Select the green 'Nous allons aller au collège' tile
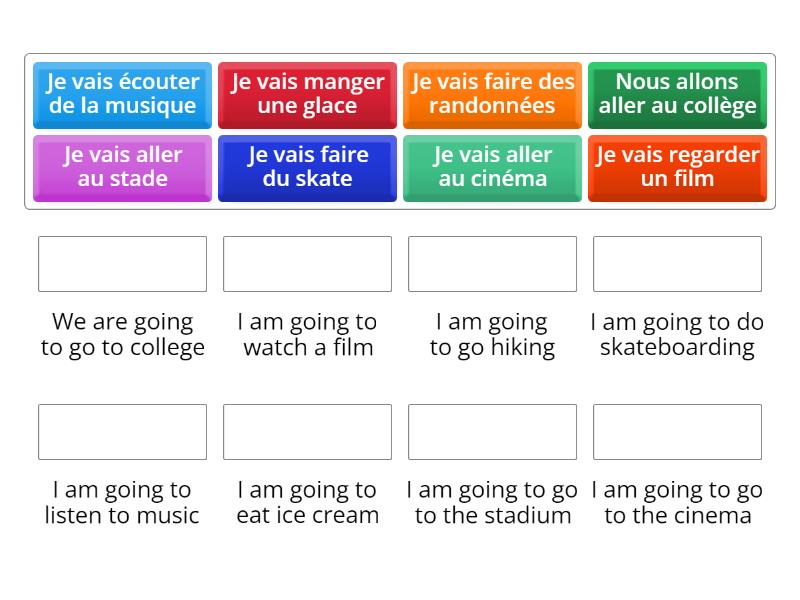Image resolution: width=800 pixels, height=600 pixels. (677, 94)
